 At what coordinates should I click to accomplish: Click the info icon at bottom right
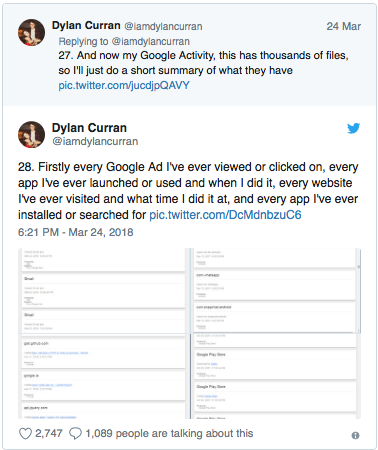click(355, 435)
